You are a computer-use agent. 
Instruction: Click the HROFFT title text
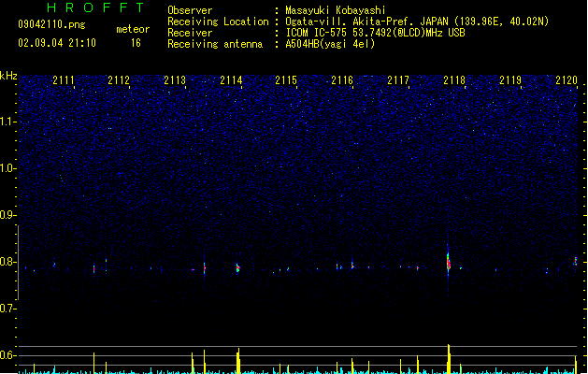click(x=95, y=7)
